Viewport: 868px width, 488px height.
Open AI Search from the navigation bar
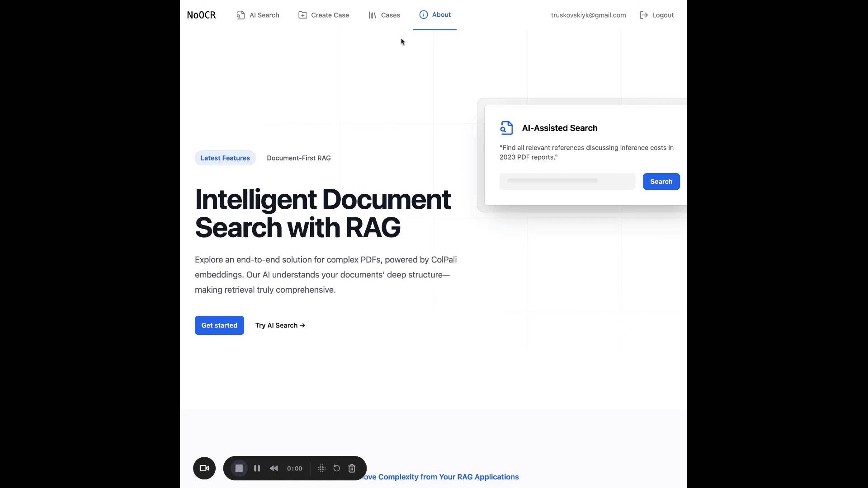point(258,15)
